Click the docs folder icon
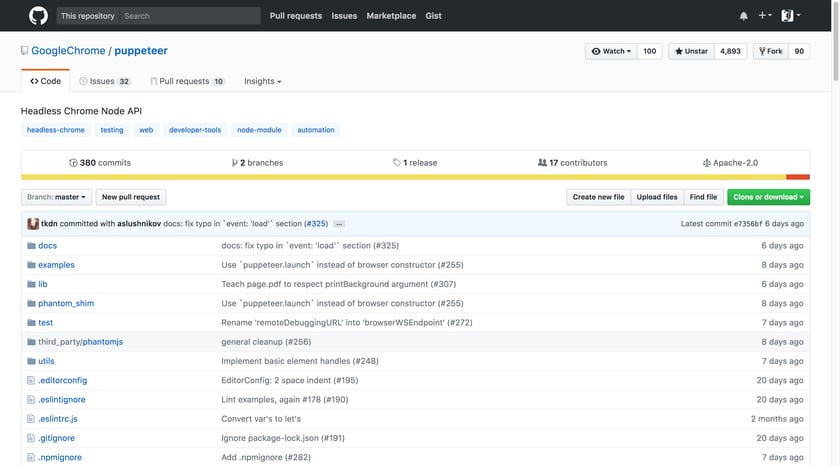 pos(31,246)
